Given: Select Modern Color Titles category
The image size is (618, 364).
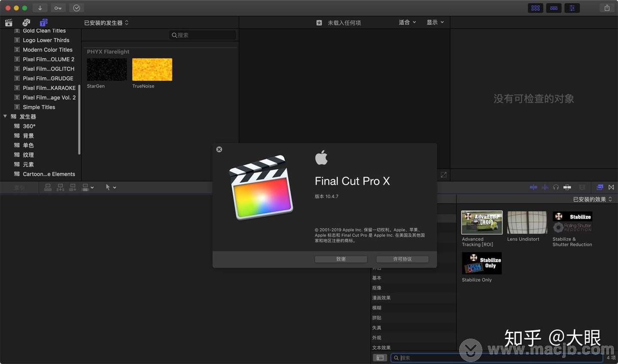Looking at the screenshot, I should pyautogui.click(x=48, y=50).
